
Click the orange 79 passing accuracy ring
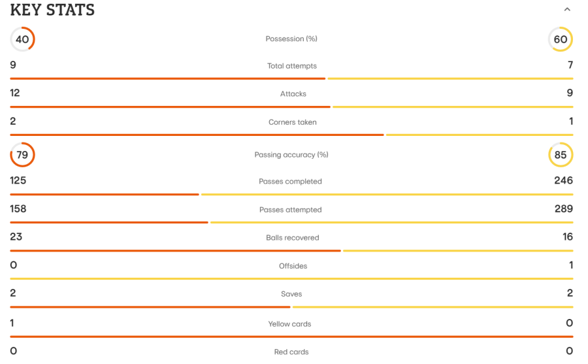point(22,155)
